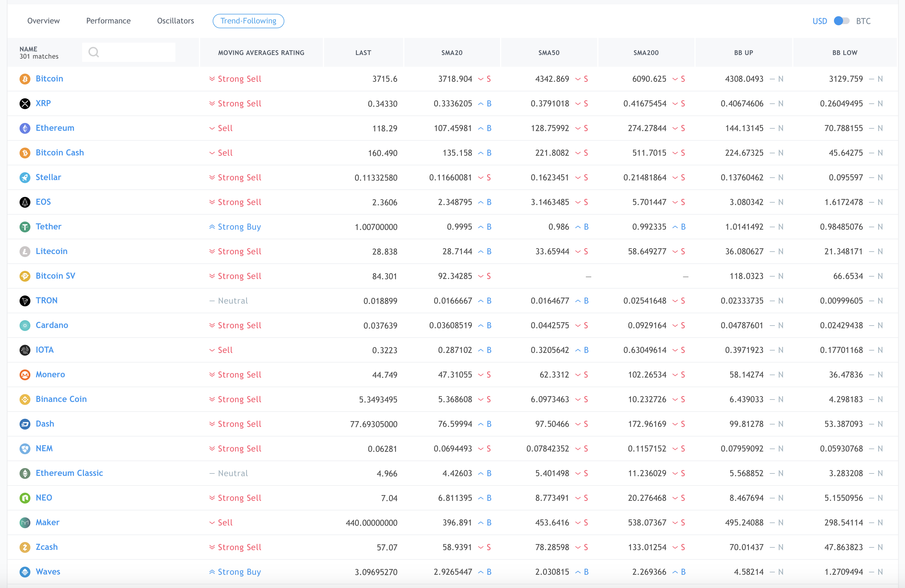Open the Litecoin link

coord(51,251)
